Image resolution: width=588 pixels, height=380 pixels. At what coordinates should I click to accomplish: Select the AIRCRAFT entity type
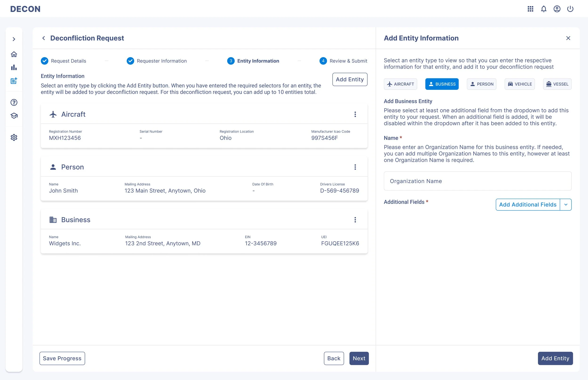(400, 84)
